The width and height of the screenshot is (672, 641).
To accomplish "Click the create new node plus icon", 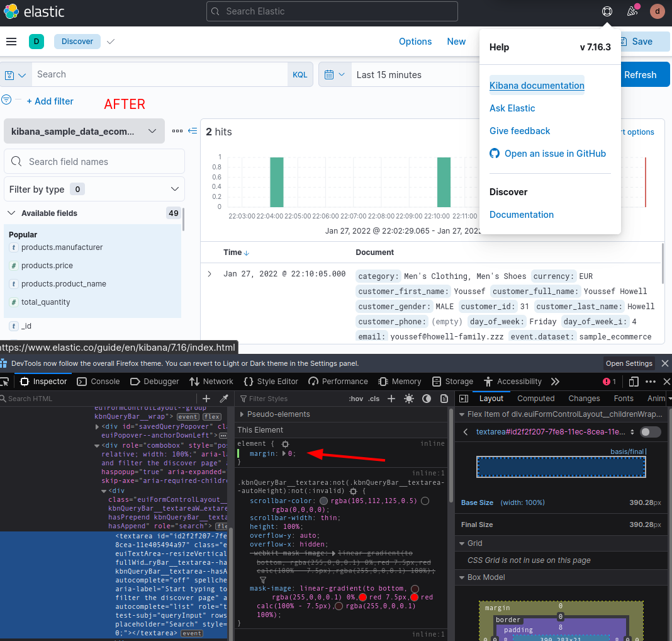I will (206, 399).
